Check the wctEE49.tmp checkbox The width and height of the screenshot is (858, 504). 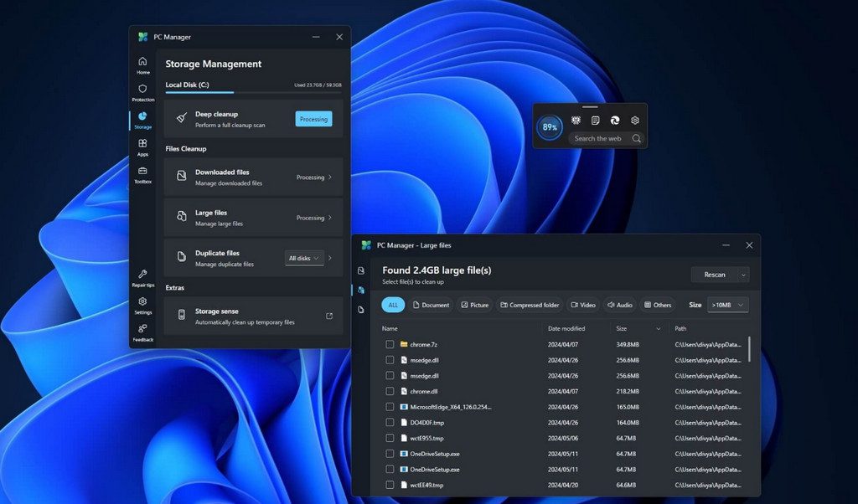pyautogui.click(x=390, y=485)
